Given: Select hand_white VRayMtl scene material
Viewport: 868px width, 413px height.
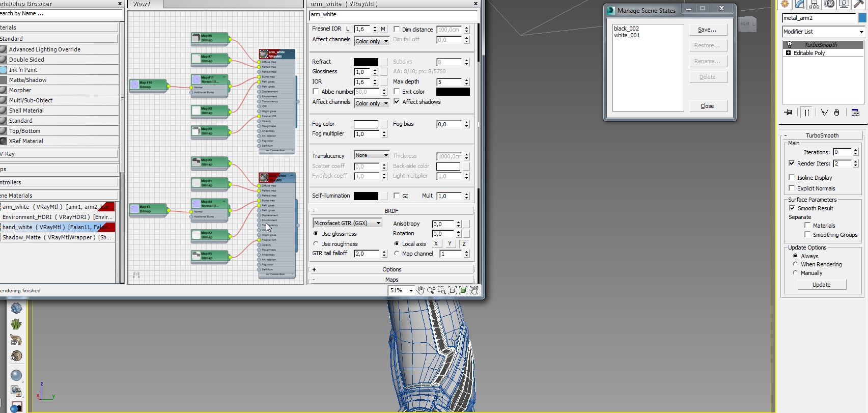Looking at the screenshot, I should [x=57, y=227].
